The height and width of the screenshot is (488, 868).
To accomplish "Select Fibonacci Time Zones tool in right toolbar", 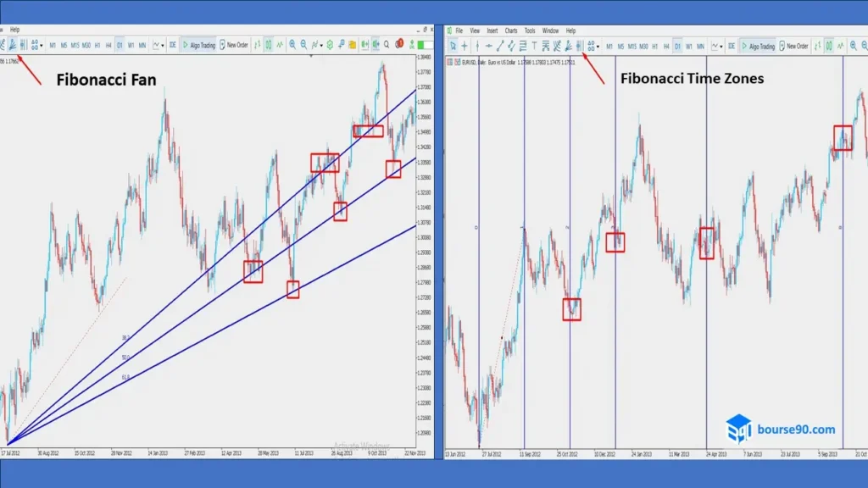I will click(578, 46).
